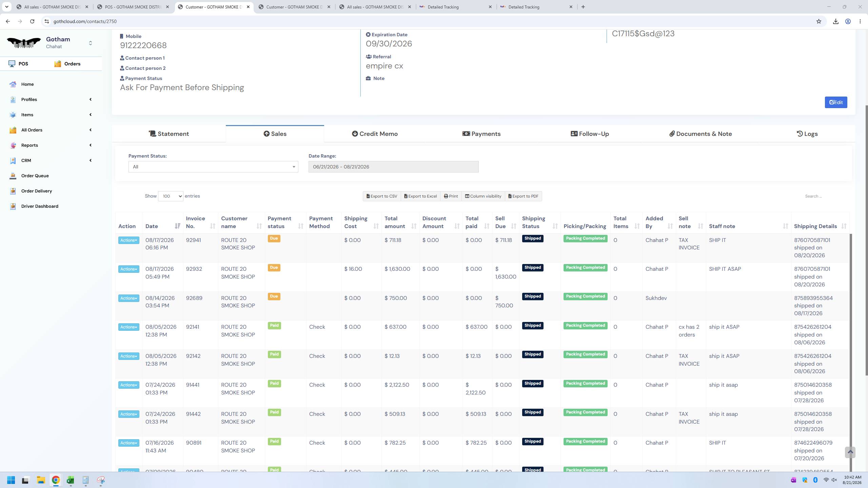
Task: Expand the Profiles sidebar menu
Action: (x=51, y=100)
